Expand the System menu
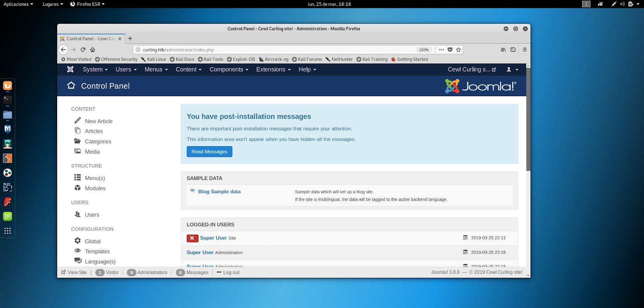 tap(95, 69)
